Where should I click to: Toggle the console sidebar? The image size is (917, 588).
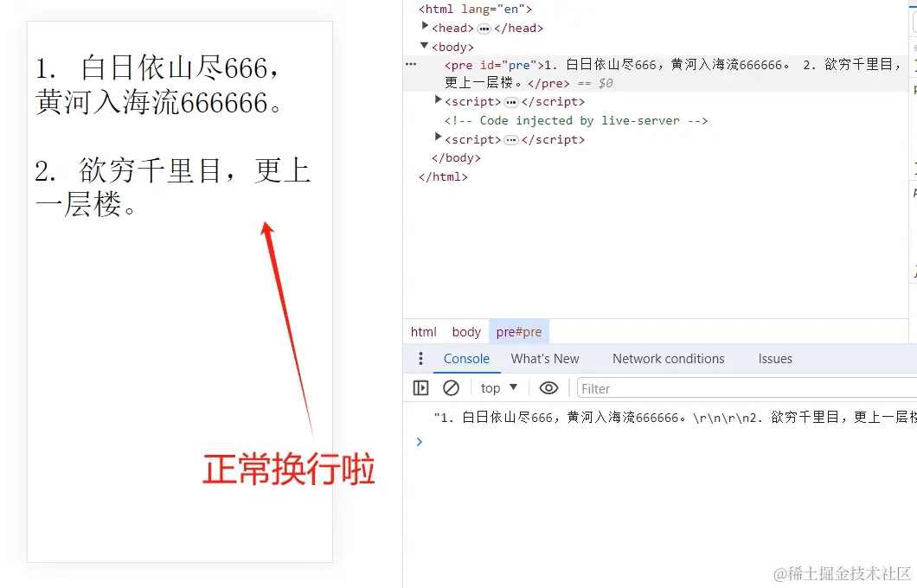click(420, 388)
